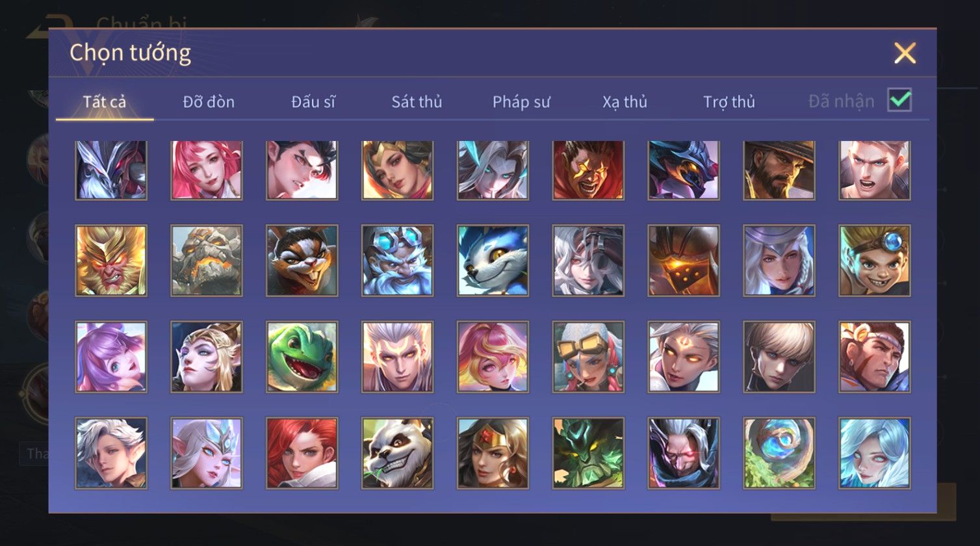Choose the cowboy hat bearded hero
Viewport: 980px width, 546px height.
click(779, 170)
